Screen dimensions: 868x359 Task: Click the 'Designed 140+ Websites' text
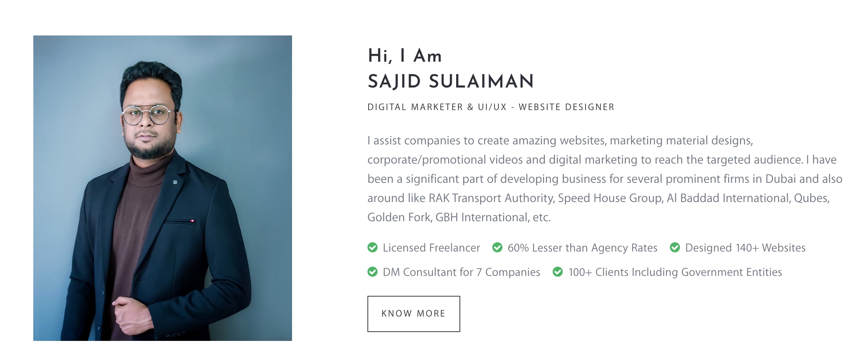point(745,248)
